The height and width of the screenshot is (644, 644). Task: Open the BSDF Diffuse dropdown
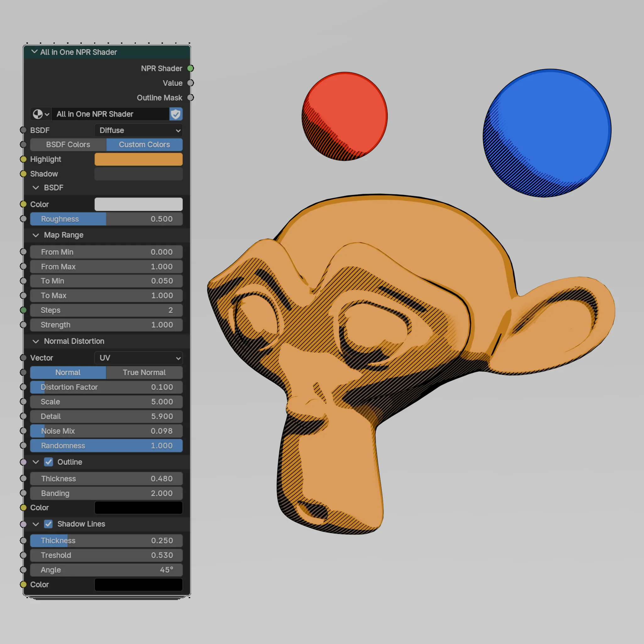click(139, 130)
